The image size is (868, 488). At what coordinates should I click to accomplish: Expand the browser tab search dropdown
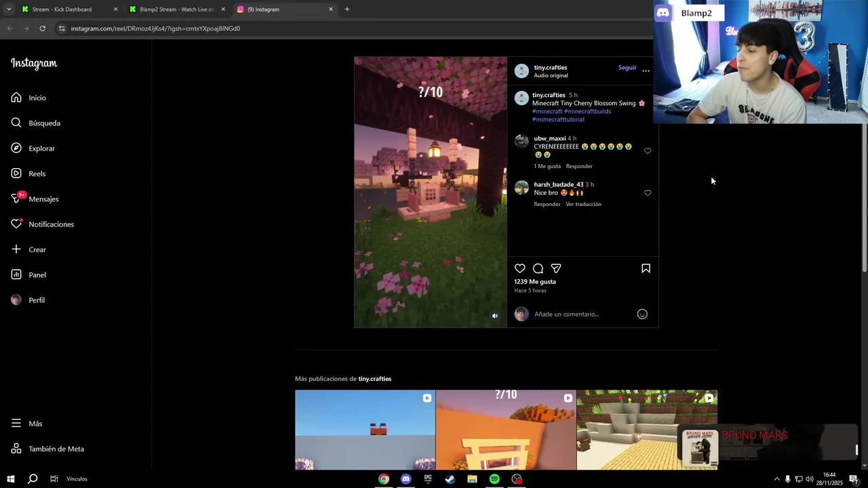point(9,9)
